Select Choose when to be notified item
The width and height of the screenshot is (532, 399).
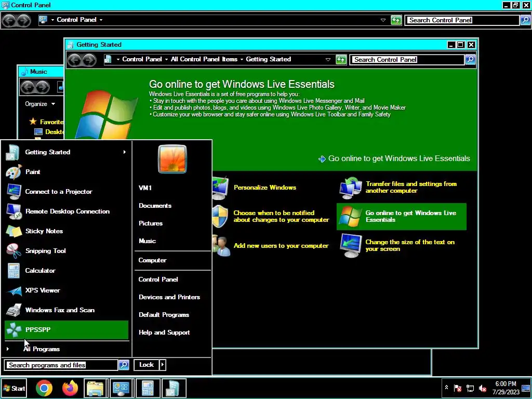point(281,217)
